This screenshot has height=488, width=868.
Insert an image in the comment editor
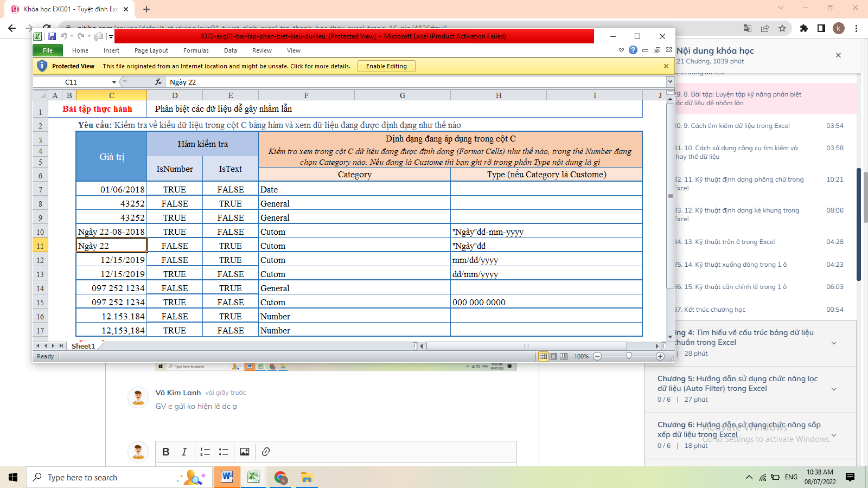tap(245, 452)
